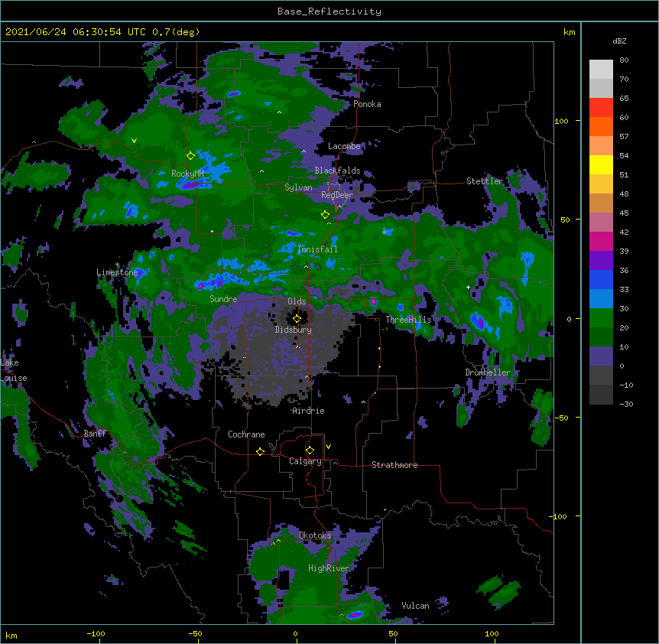Click the Limestone label
659x644 pixels.
point(117,272)
